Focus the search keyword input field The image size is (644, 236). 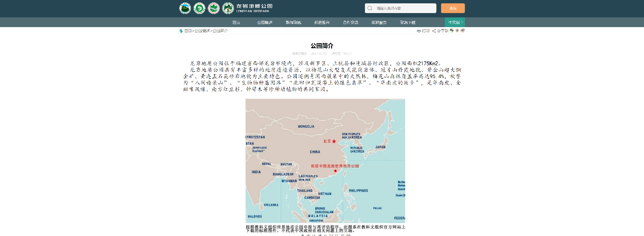tap(404, 8)
